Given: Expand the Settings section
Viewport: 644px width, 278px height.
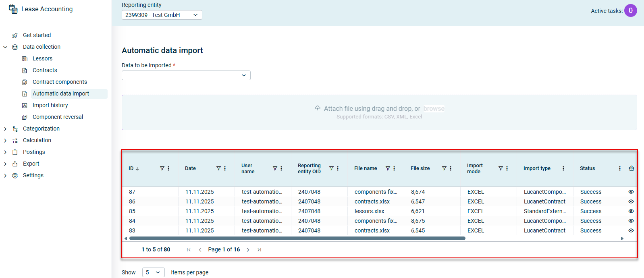Looking at the screenshot, I should click(5, 176).
